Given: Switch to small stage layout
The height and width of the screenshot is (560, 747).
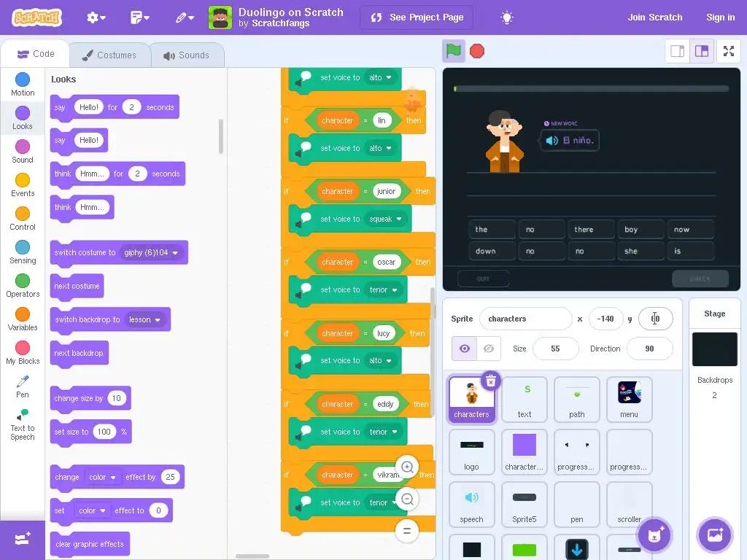Looking at the screenshot, I should point(678,51).
